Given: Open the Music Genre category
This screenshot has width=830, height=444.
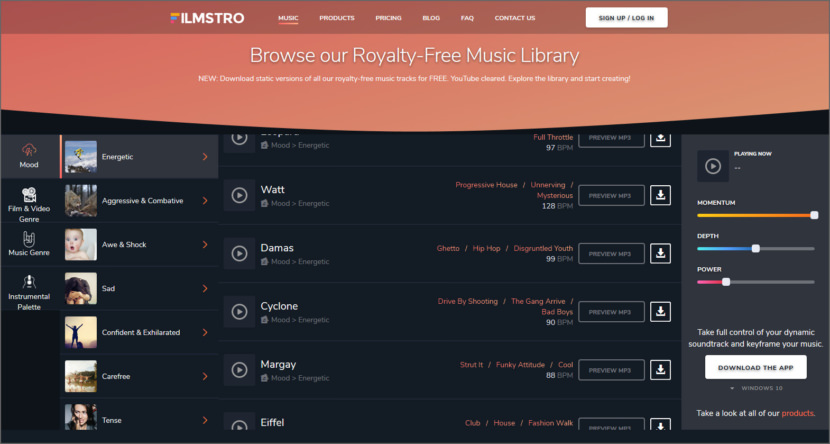Looking at the screenshot, I should point(29,244).
